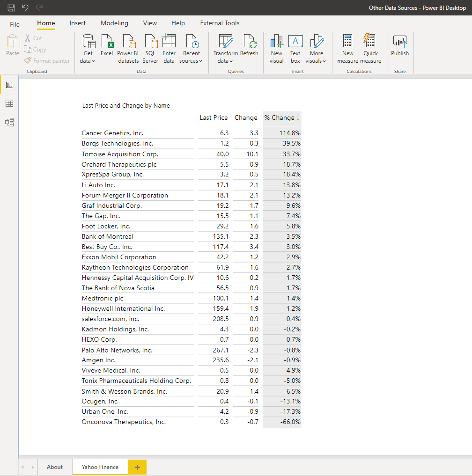Select The Gap, Inc. row name
Screen dimensions: 472x476
point(101,216)
